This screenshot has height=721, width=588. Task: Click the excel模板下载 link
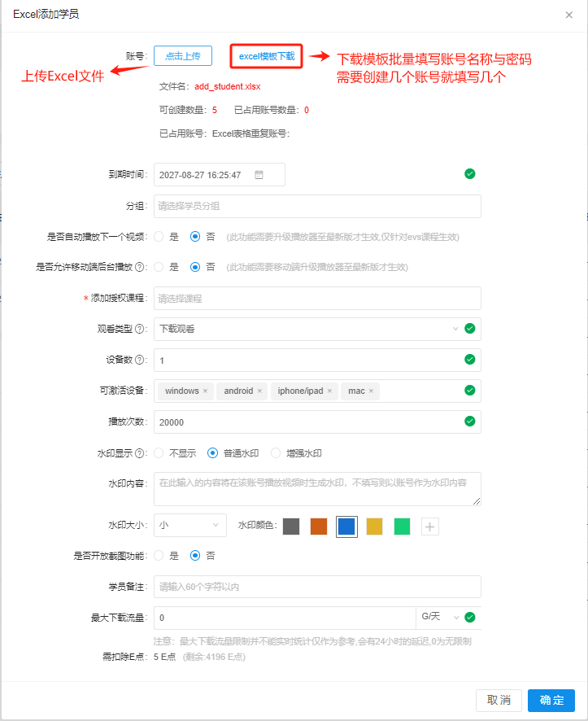pos(267,56)
